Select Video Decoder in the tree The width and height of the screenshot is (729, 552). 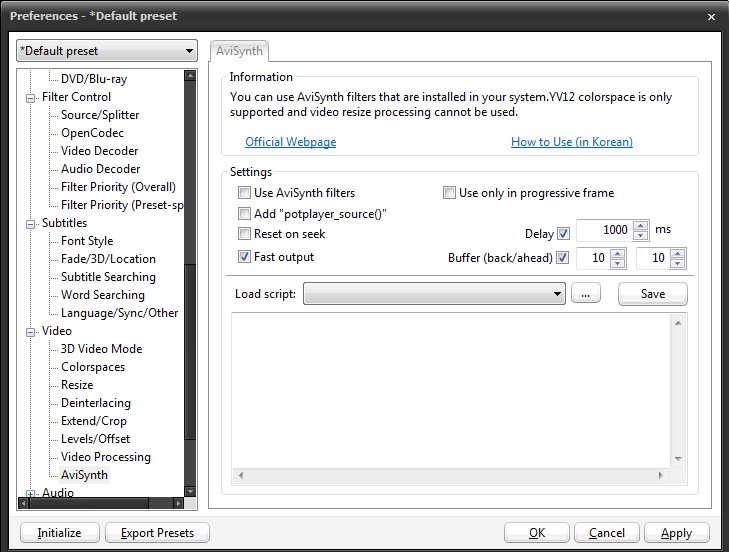point(99,151)
